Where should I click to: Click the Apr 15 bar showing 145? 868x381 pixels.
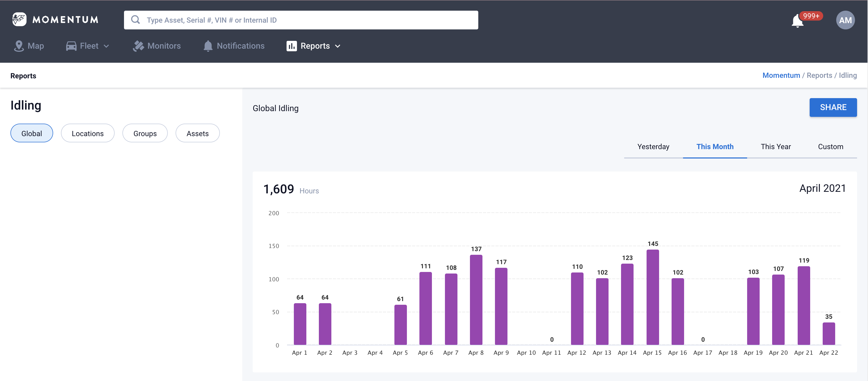click(x=652, y=297)
